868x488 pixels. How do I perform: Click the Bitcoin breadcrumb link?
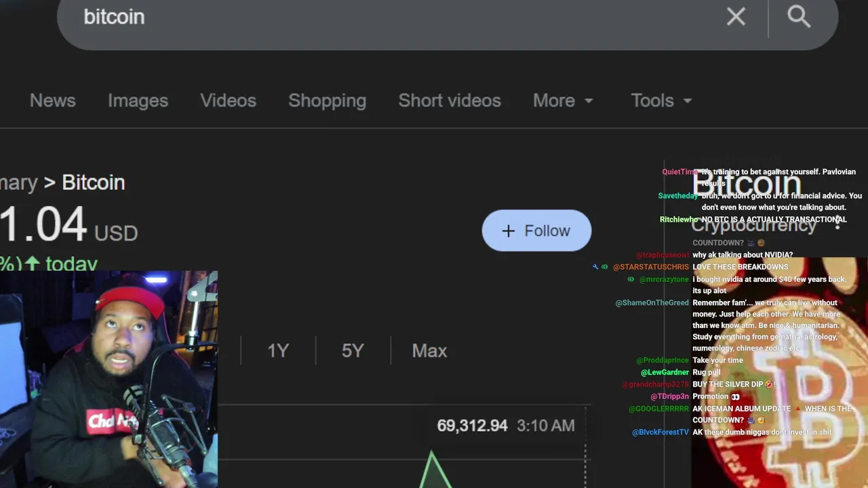[93, 182]
